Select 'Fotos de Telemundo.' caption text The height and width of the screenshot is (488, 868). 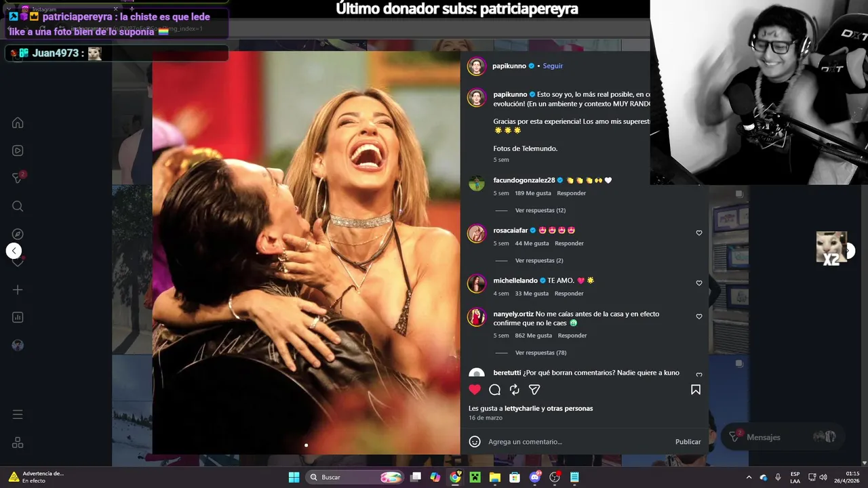tap(526, 148)
